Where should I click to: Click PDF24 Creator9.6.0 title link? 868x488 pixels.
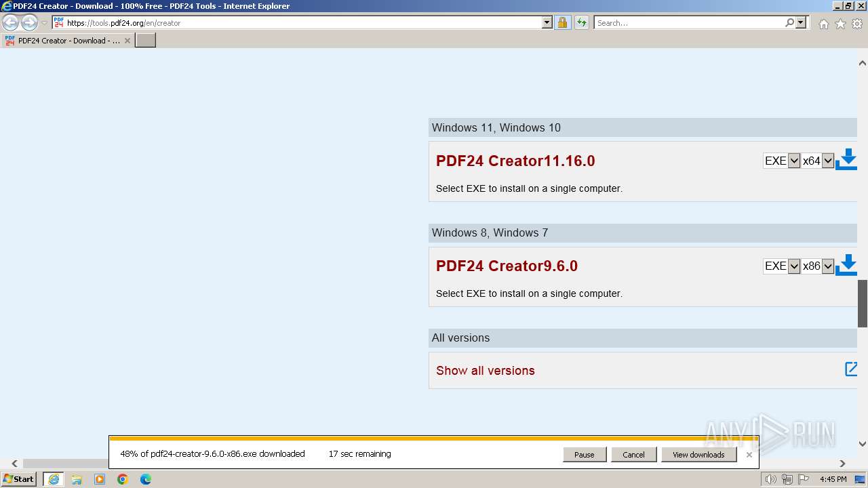point(507,266)
